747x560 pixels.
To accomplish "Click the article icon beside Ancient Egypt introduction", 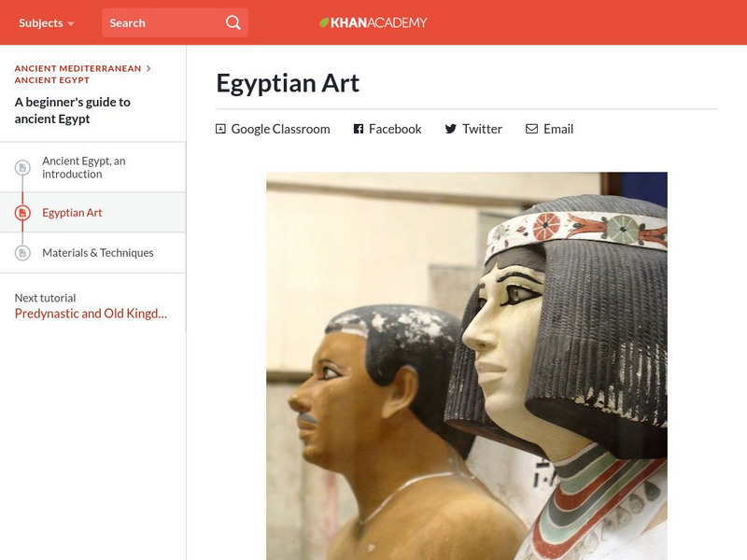I will coord(22,168).
